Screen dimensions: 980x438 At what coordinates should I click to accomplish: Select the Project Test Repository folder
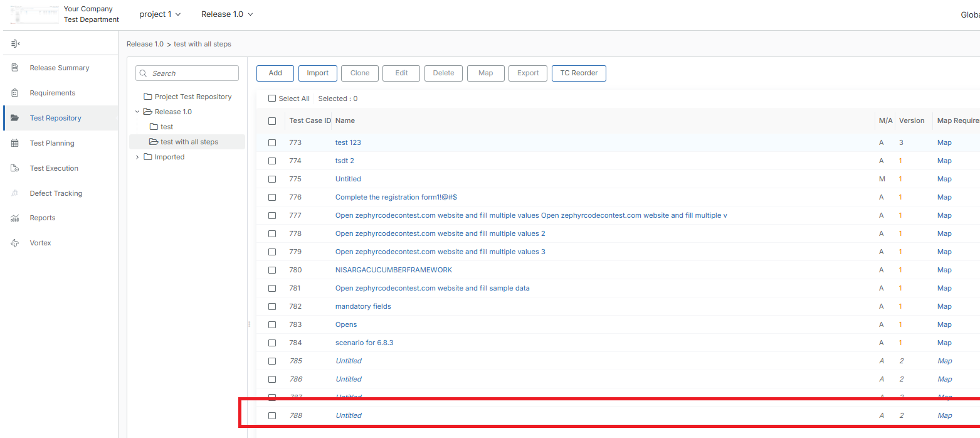[x=192, y=97]
